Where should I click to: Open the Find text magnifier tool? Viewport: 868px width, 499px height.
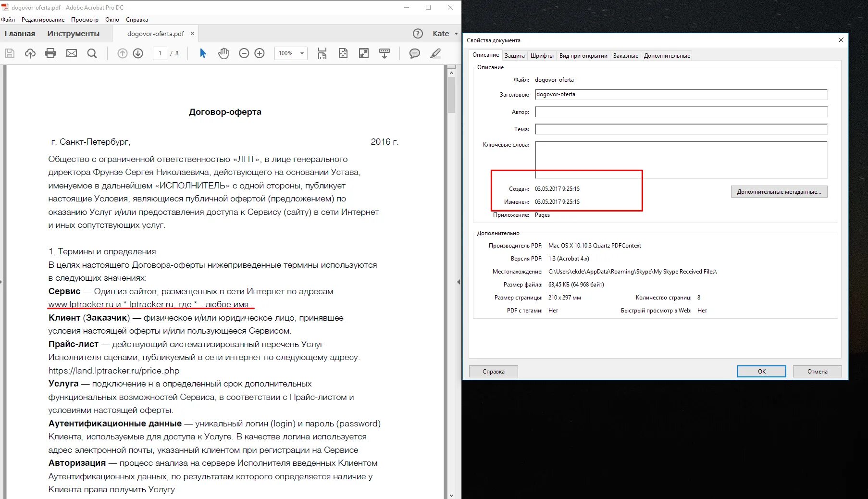(92, 53)
